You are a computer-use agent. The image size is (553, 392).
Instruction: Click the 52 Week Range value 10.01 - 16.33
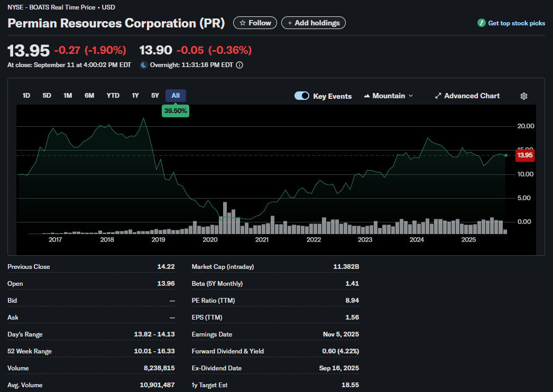tap(154, 351)
